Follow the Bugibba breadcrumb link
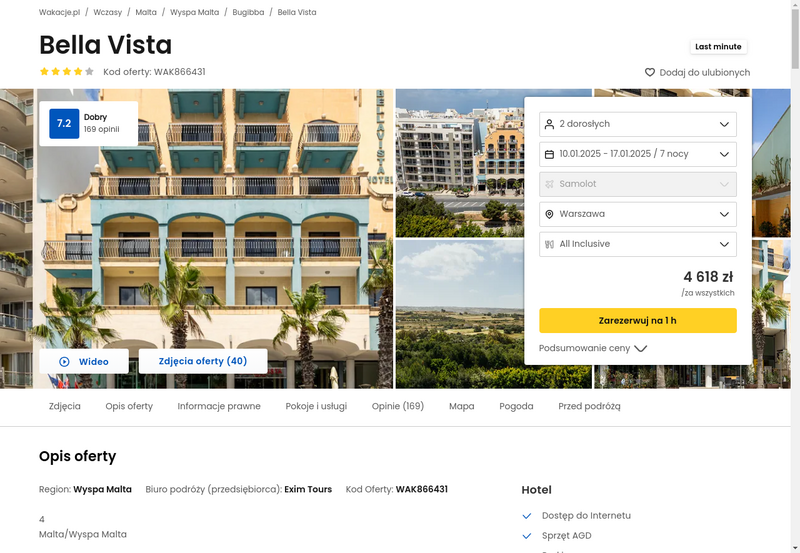This screenshot has height=553, width=800. (x=248, y=12)
